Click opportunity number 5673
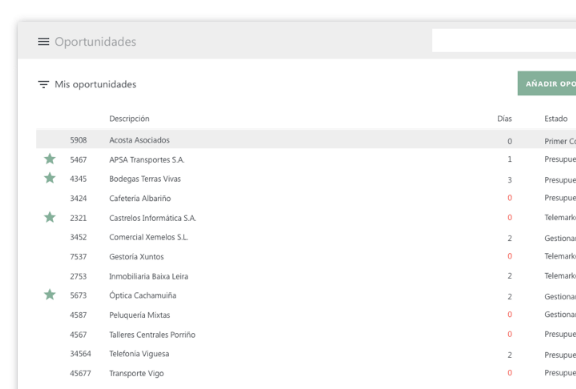This screenshot has height=389, width=576. point(78,295)
